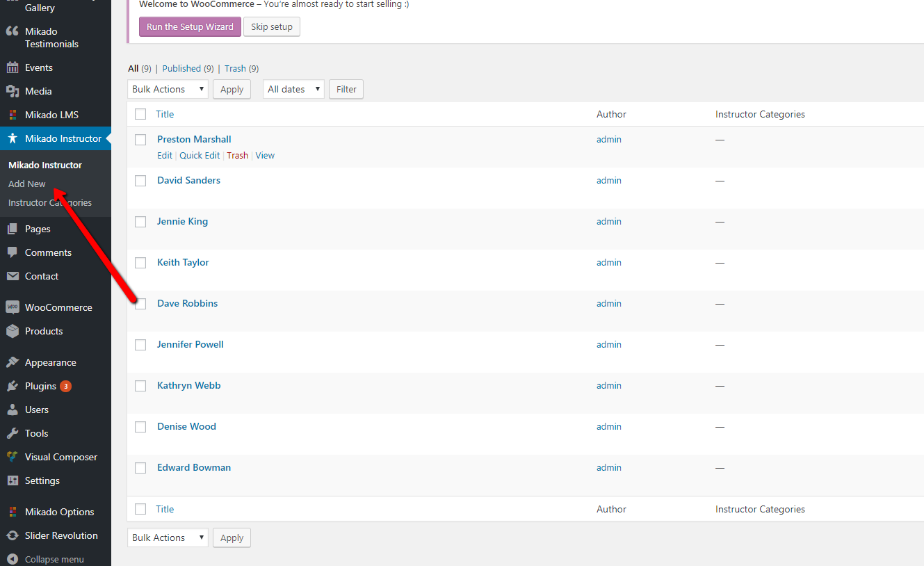The width and height of the screenshot is (924, 566).
Task: Click admin author link for Edward Bowman
Action: click(x=608, y=467)
